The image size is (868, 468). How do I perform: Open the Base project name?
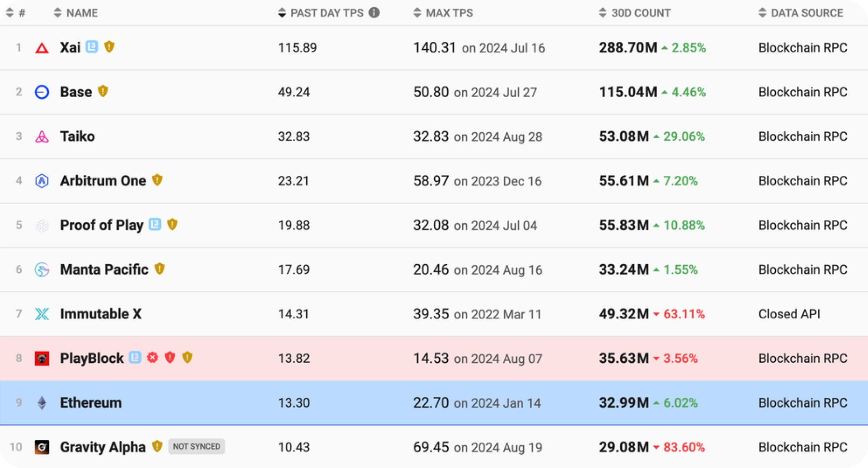[x=76, y=92]
